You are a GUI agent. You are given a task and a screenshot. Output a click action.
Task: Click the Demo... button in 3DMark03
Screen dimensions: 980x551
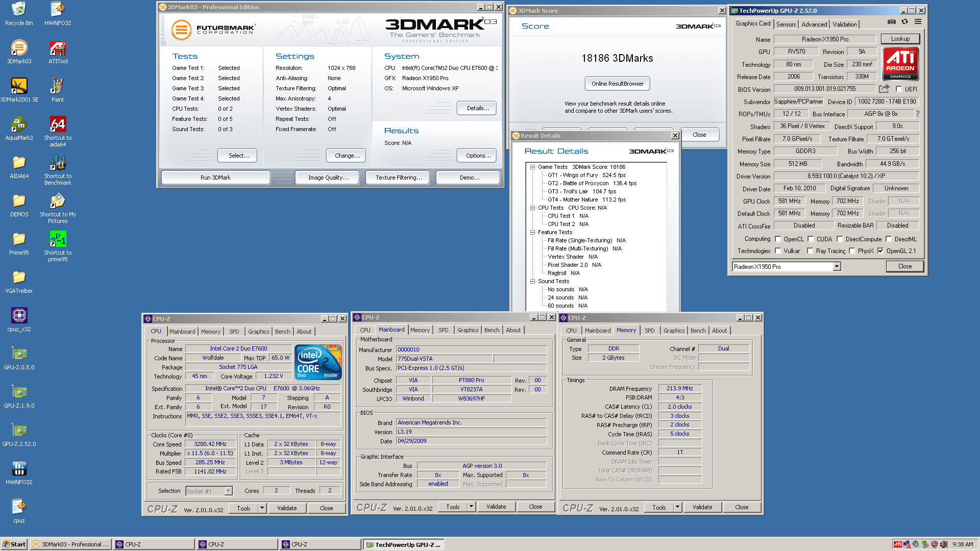[469, 178]
